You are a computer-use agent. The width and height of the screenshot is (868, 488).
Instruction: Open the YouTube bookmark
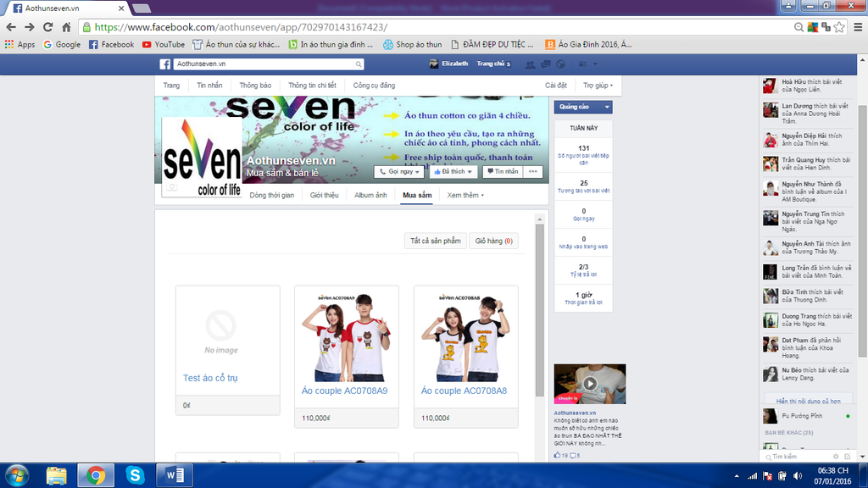(x=164, y=44)
